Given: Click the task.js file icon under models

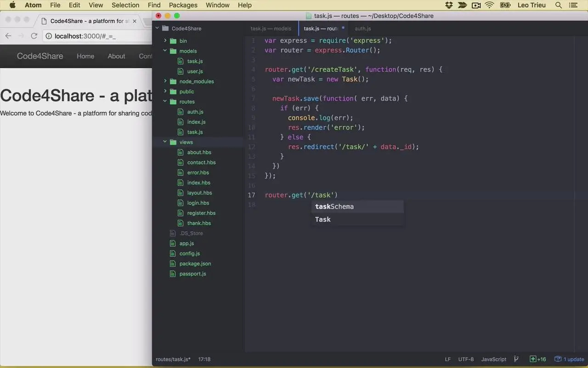Looking at the screenshot, I should [x=181, y=61].
